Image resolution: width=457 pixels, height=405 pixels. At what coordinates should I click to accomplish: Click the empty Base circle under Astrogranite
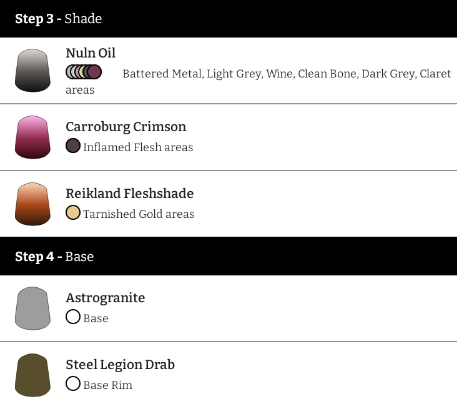(x=73, y=317)
